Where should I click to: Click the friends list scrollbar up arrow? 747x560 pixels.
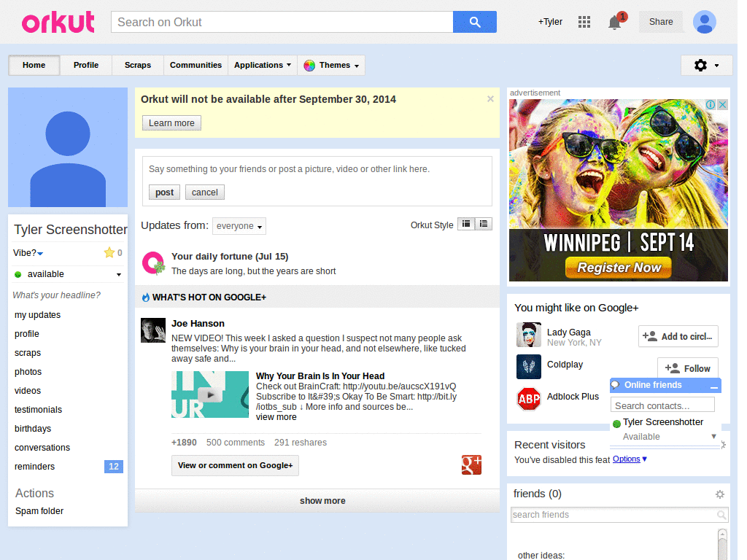pyautogui.click(x=722, y=534)
